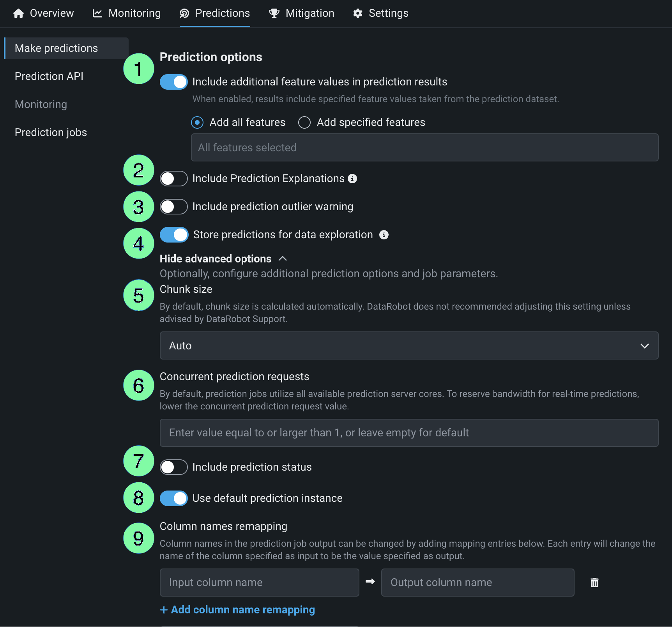
Task: Open the All features selected field
Action: pyautogui.click(x=424, y=147)
